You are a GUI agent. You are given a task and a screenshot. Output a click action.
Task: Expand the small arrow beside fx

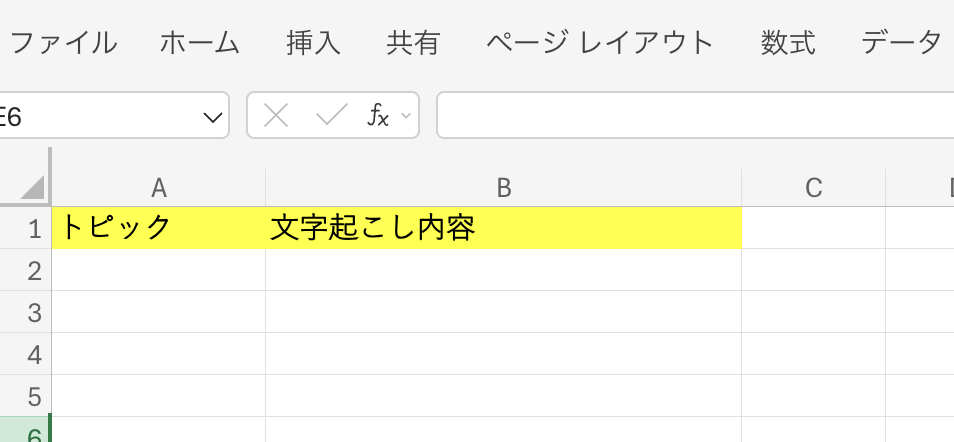point(406,116)
